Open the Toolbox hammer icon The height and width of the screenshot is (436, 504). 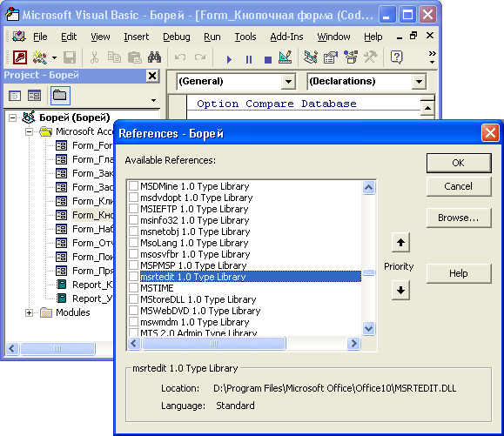click(x=370, y=57)
